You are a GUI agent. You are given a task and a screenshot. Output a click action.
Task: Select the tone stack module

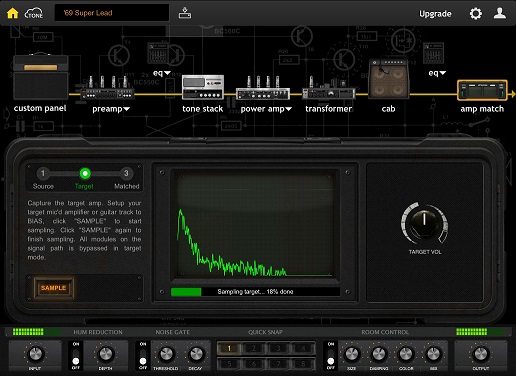pyautogui.click(x=203, y=87)
